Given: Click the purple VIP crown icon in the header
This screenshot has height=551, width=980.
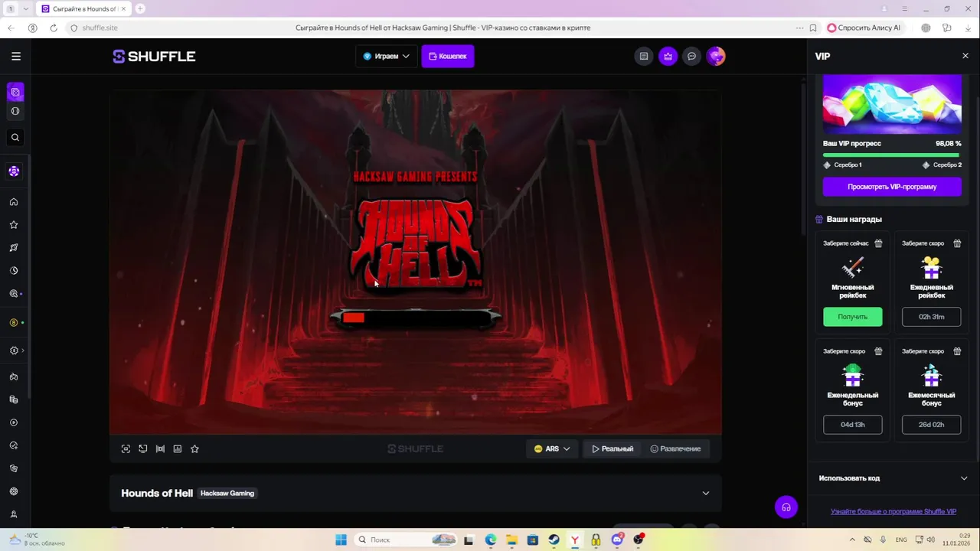Looking at the screenshot, I should [668, 56].
